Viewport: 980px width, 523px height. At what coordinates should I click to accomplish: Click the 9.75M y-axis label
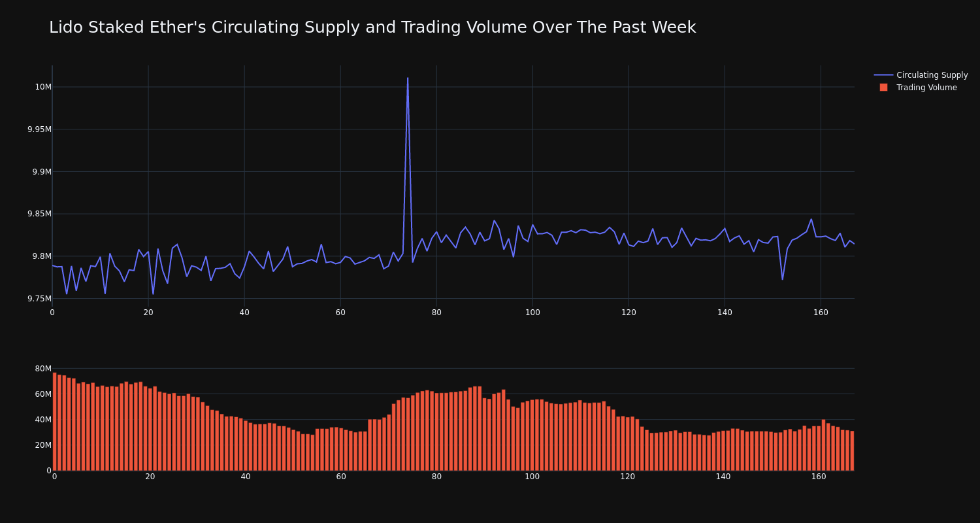point(39,299)
